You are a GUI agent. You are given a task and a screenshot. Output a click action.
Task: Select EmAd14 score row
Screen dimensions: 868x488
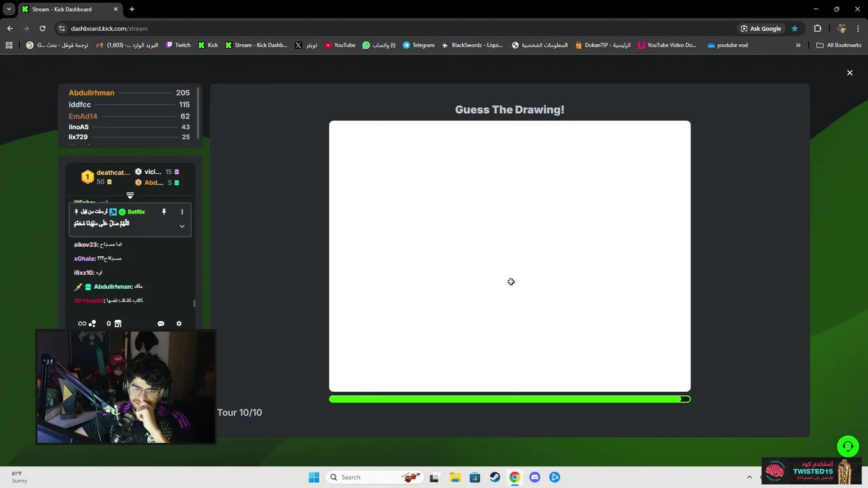pos(129,117)
